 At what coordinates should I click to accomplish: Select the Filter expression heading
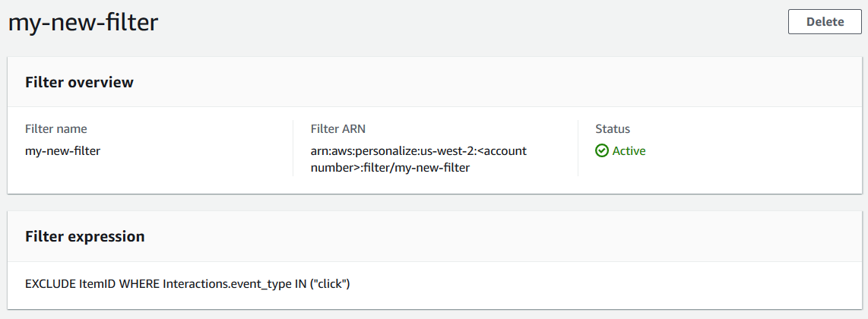tap(84, 237)
